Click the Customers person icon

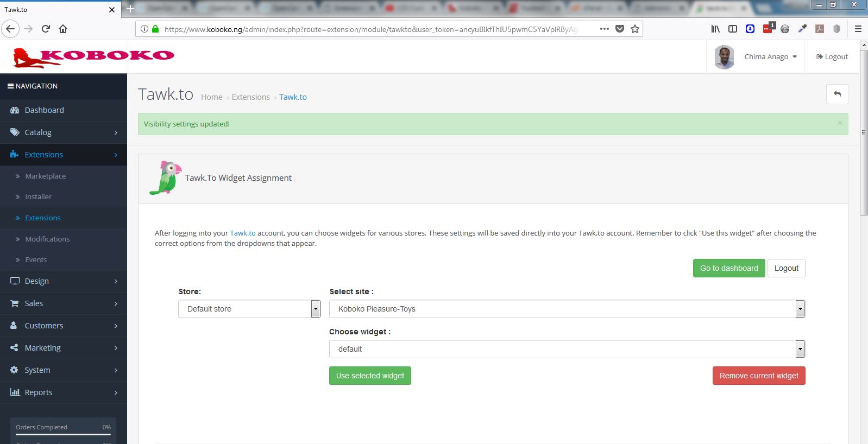(x=14, y=325)
